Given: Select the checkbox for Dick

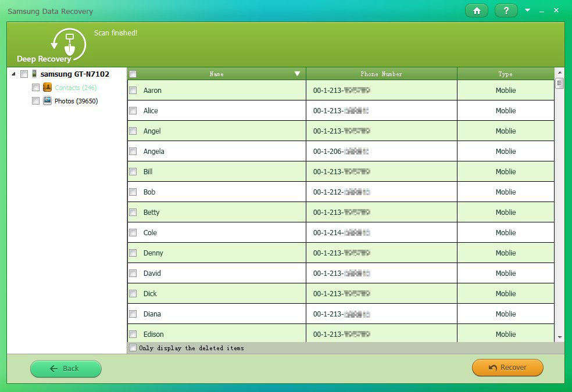Looking at the screenshot, I should (133, 294).
